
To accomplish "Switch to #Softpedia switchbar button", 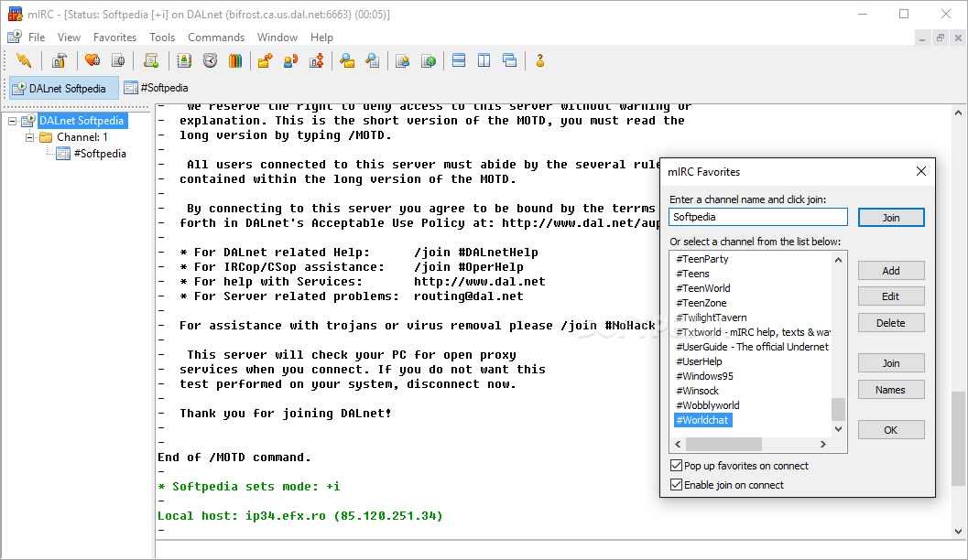I will [x=157, y=88].
